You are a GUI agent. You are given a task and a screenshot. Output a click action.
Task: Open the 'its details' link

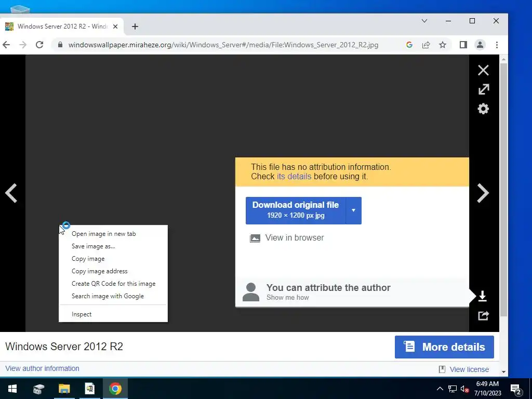click(294, 177)
